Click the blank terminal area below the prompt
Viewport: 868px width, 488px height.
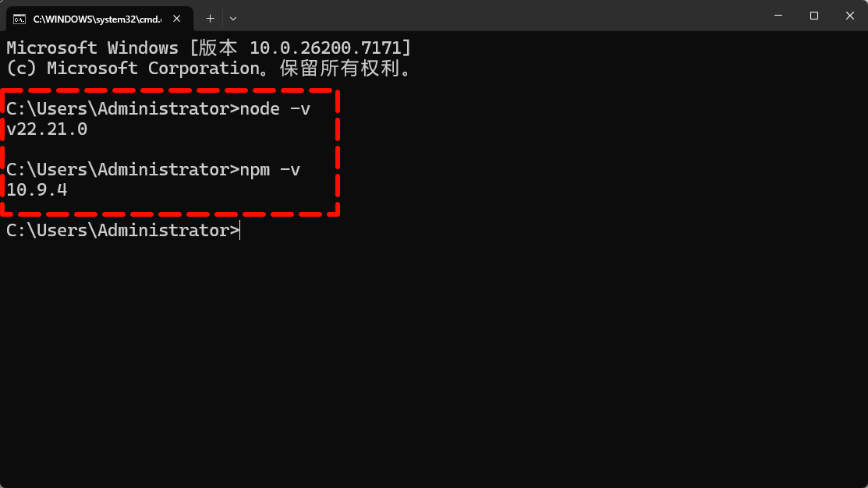click(x=434, y=359)
